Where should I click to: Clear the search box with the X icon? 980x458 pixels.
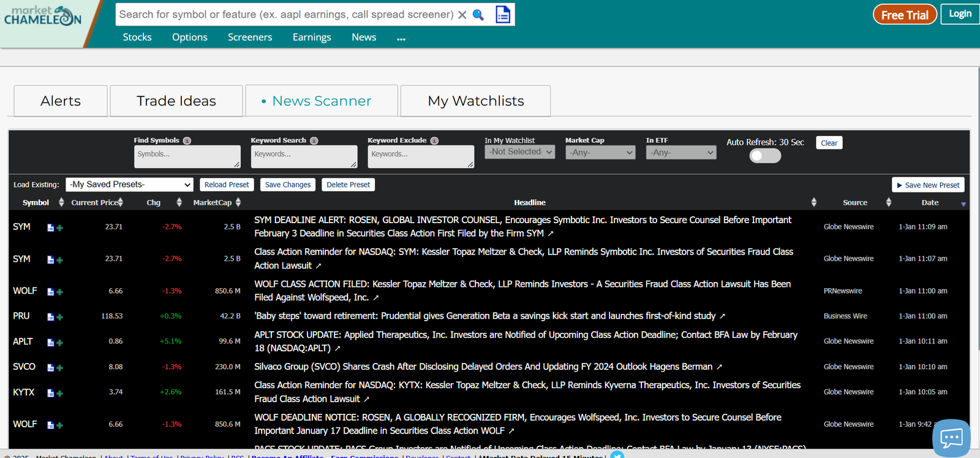click(462, 15)
